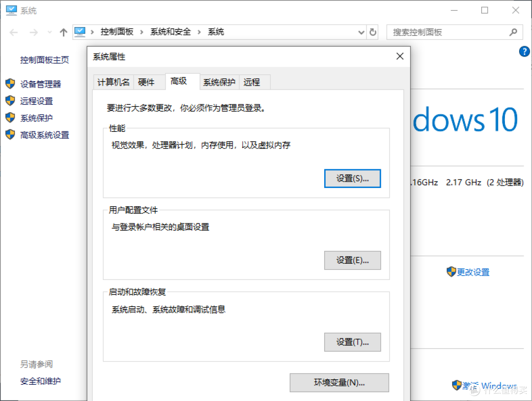Switch to 计算机名 tab
Viewport: 532px width, 401px height.
pos(113,82)
